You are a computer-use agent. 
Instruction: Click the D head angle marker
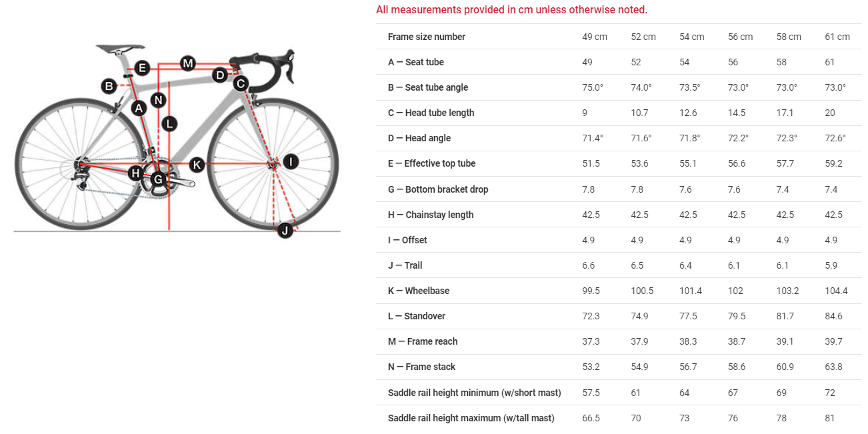click(x=220, y=75)
